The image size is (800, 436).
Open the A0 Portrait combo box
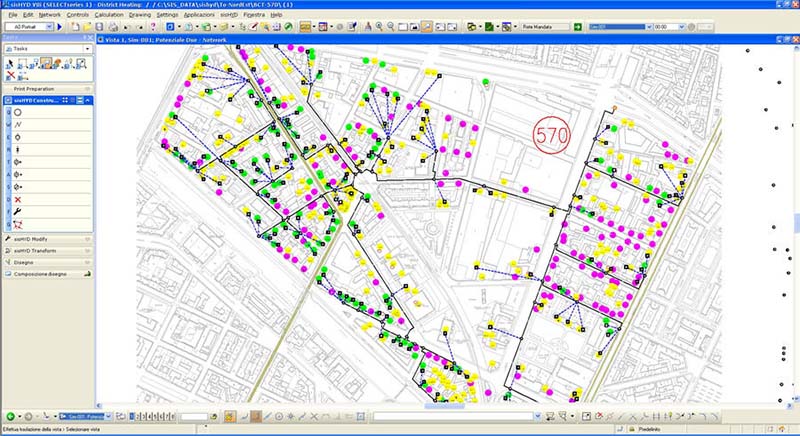(29, 27)
